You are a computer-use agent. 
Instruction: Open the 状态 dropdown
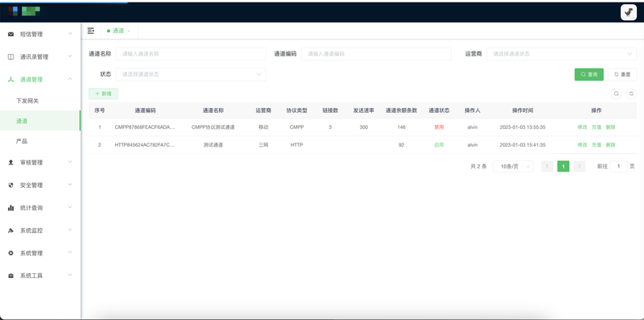[191, 74]
